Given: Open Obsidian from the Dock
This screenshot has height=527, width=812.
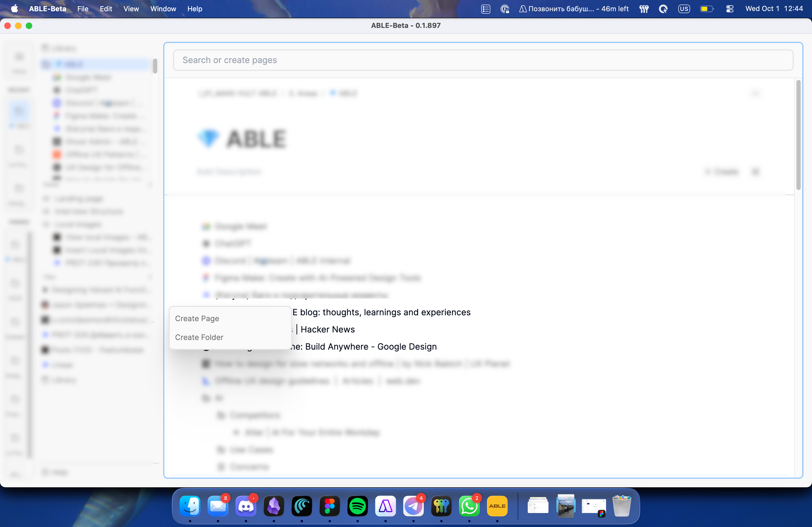Looking at the screenshot, I should [x=274, y=506].
